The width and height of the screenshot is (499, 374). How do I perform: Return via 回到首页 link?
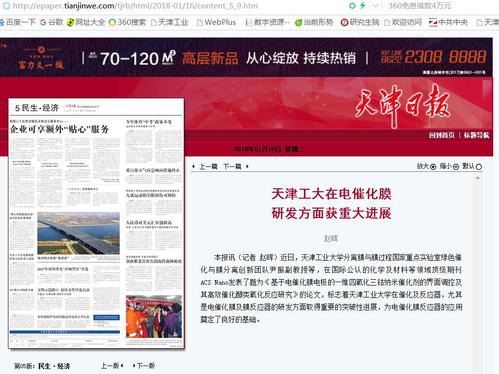coord(442,135)
